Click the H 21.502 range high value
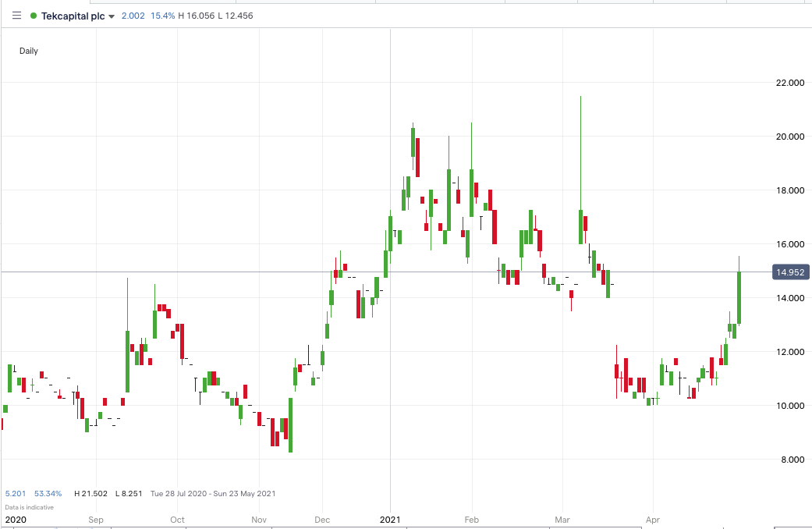Viewport: 812px width, 529px height. tap(90, 493)
